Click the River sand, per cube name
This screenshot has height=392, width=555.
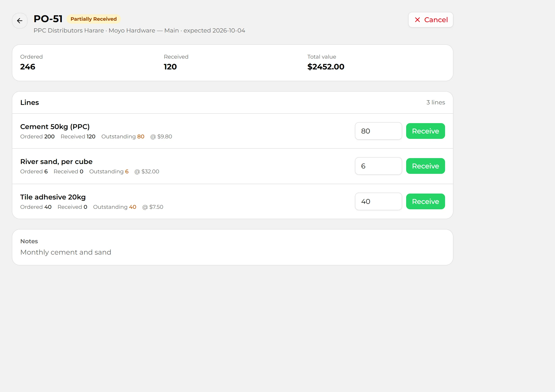coord(56,162)
